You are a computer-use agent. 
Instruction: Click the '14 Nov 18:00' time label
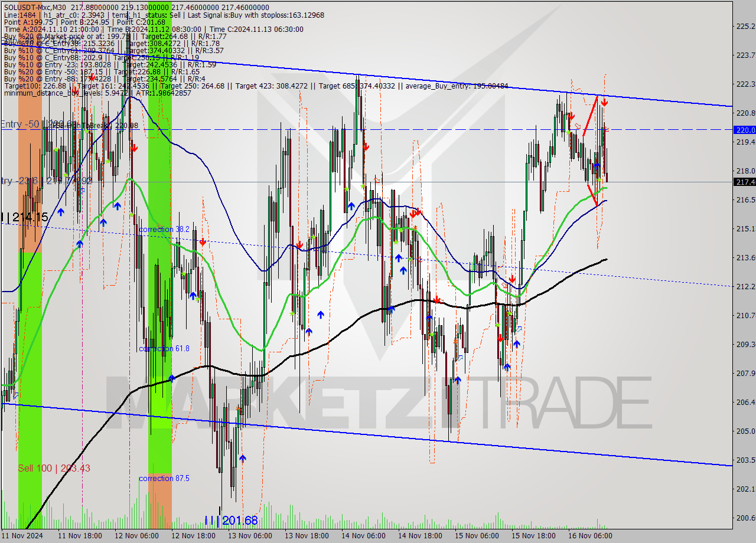420,536
